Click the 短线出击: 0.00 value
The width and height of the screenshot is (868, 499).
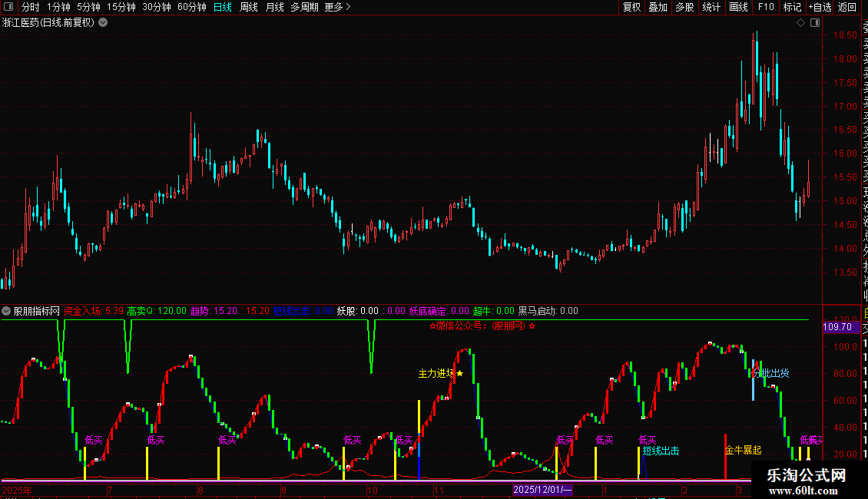point(303,311)
